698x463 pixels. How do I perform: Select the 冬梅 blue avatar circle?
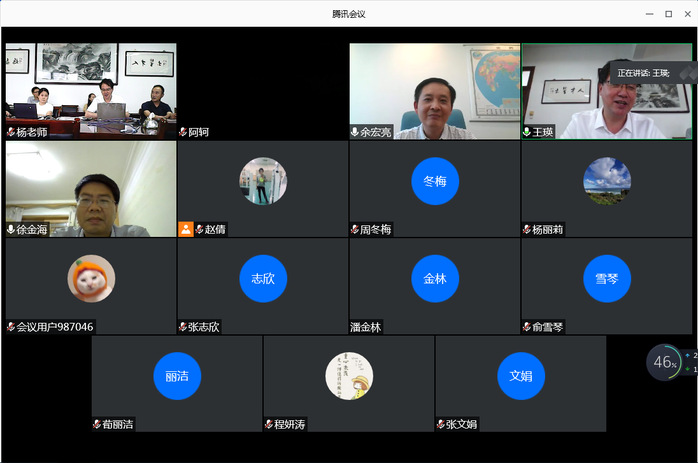[434, 182]
